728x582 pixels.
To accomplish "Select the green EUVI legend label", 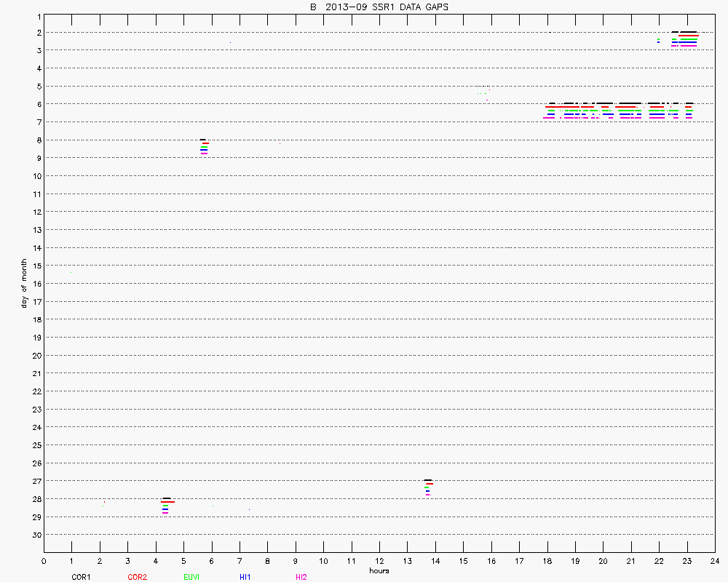I will pos(192,577).
